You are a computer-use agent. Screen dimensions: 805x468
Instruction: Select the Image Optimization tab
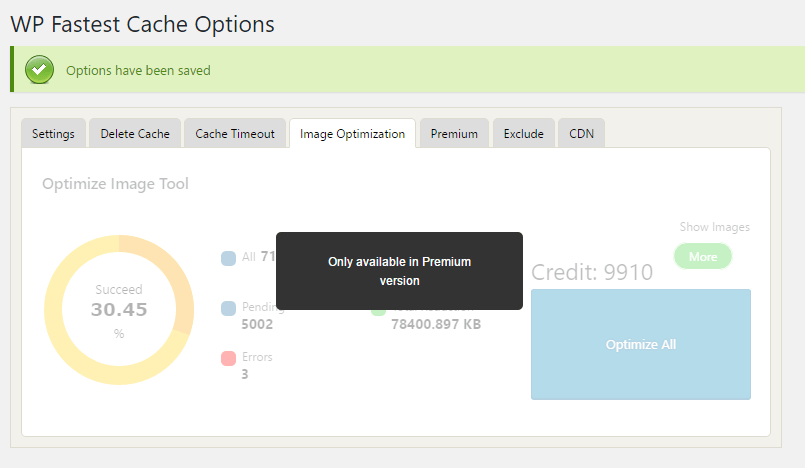352,133
